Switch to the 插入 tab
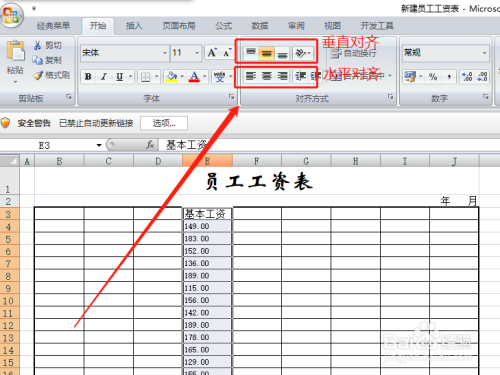 click(134, 26)
